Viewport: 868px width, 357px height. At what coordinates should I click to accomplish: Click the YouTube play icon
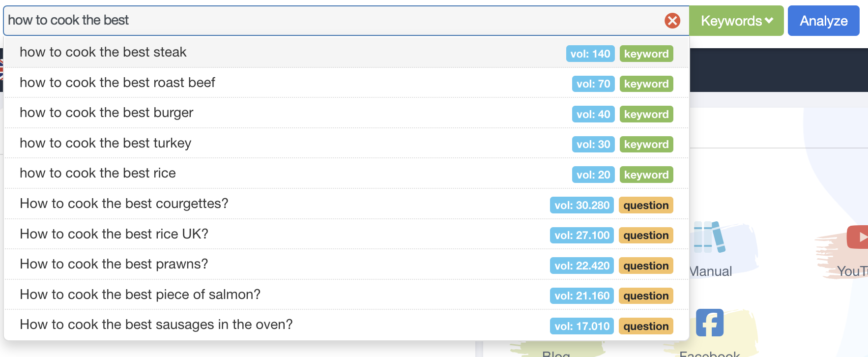click(858, 237)
